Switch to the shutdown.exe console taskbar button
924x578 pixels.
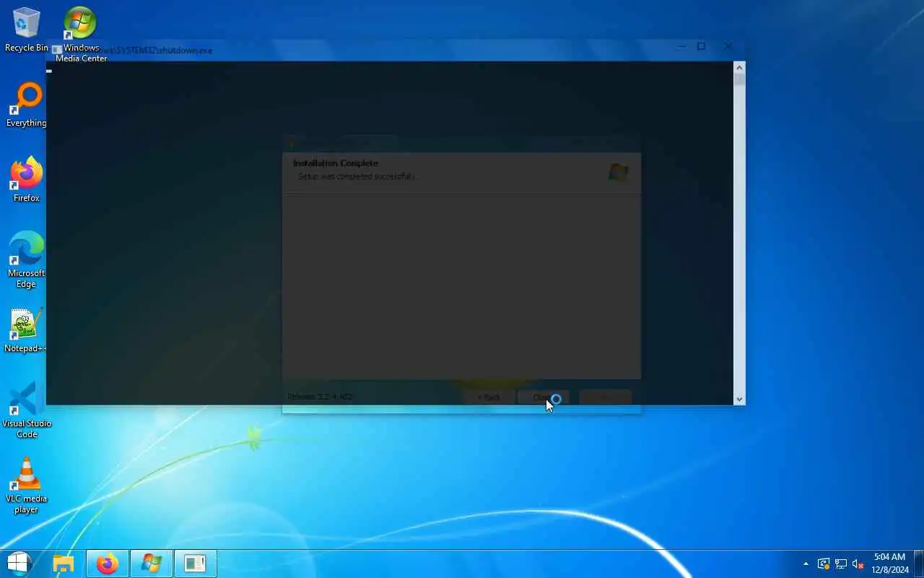coord(195,564)
